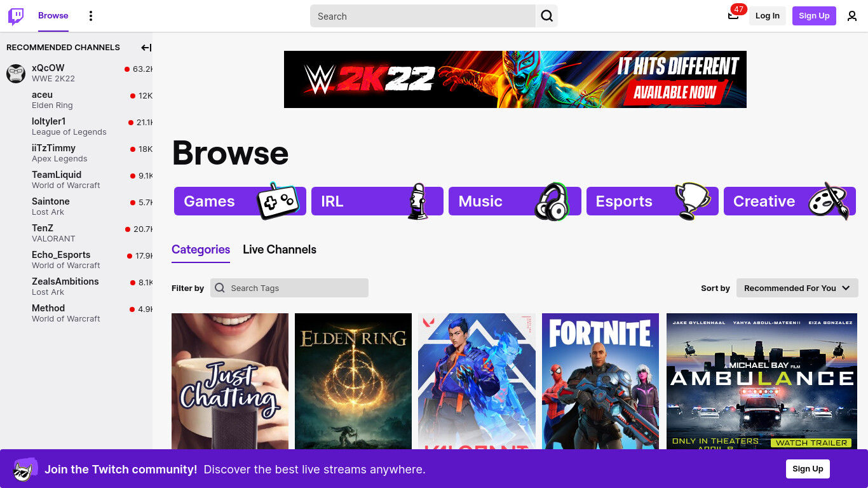Viewport: 868px width, 488px height.
Task: Click the 'Browse' page heading
Action: coord(230,152)
